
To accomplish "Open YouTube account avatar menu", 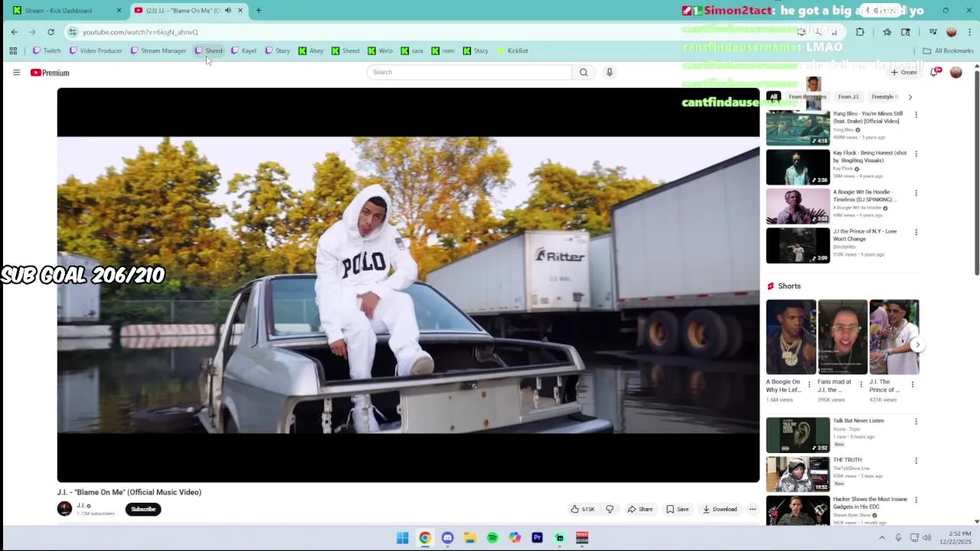I will 955,72.
